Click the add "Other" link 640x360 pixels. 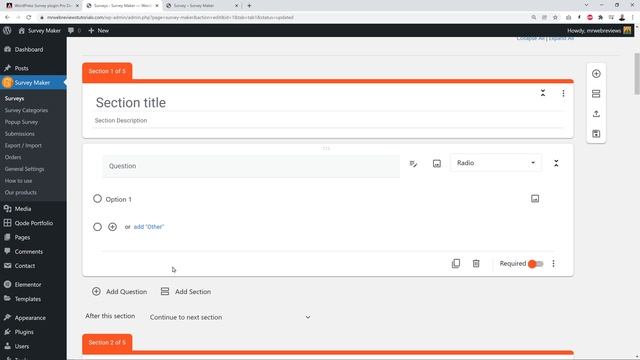pyautogui.click(x=149, y=227)
